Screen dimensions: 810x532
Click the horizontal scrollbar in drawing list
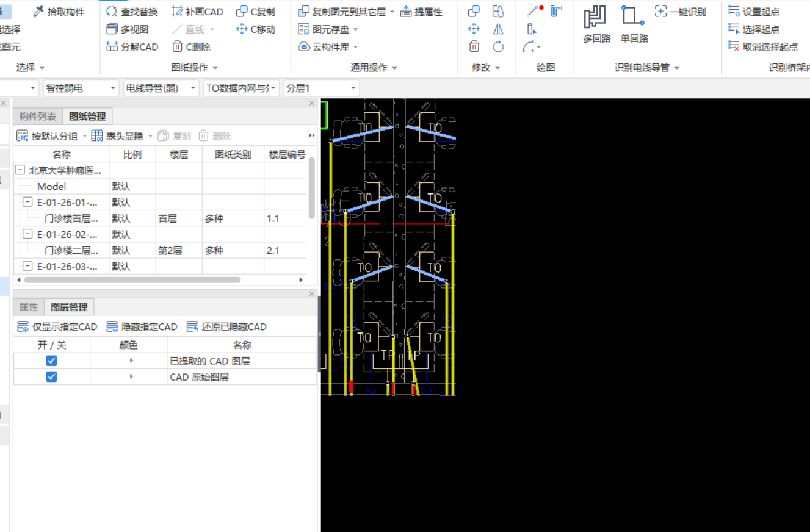(x=132, y=280)
